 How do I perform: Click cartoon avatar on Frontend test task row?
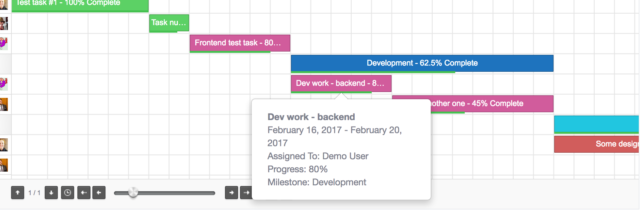point(4,43)
